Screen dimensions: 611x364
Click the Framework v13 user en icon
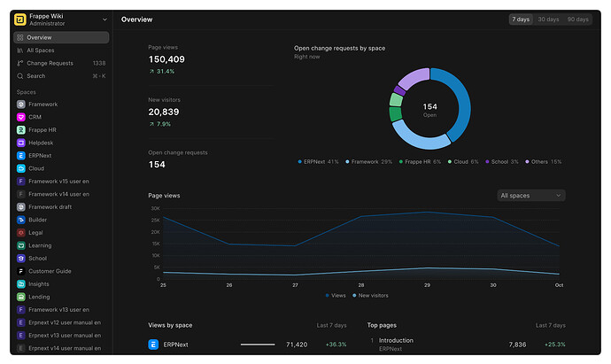(21, 310)
